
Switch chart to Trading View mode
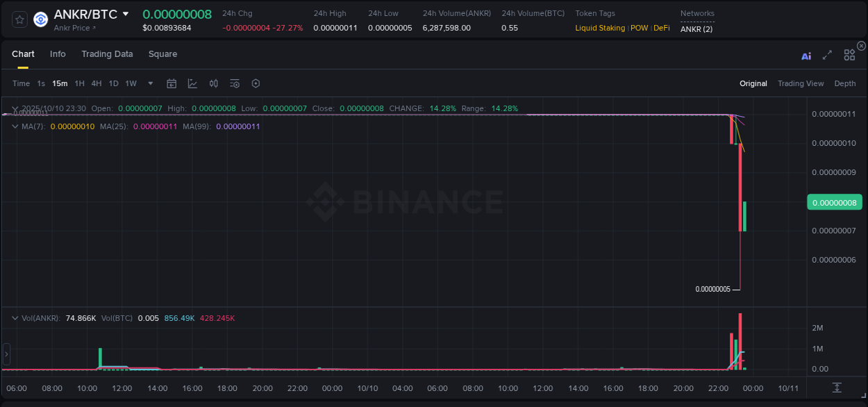pos(801,83)
